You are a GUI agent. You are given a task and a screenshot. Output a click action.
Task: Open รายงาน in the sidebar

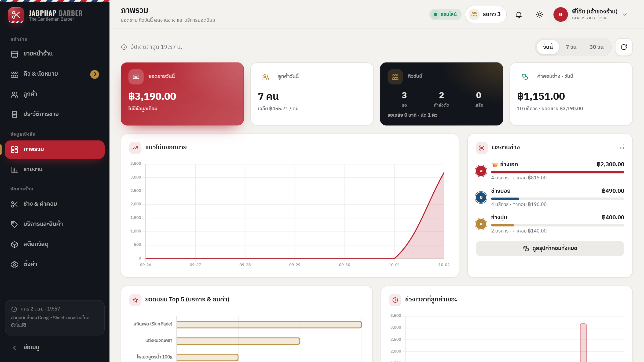(x=55, y=169)
